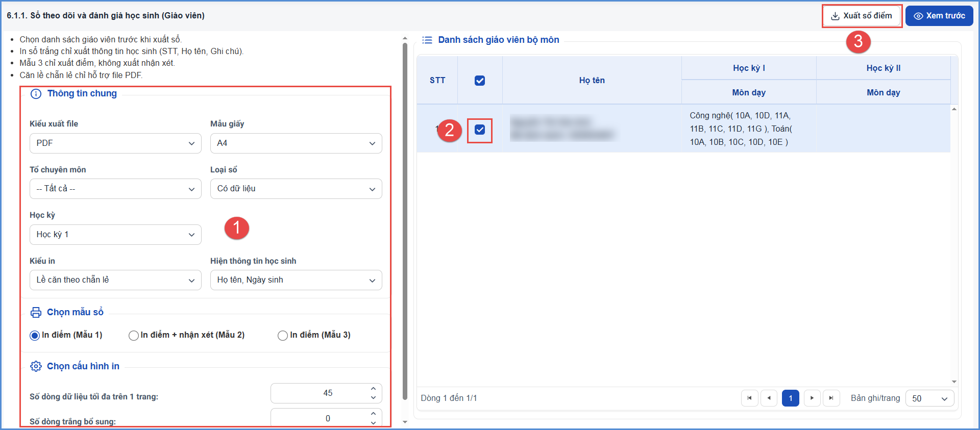
Task: Expand the Học kỳ dropdown
Action: (x=116, y=234)
